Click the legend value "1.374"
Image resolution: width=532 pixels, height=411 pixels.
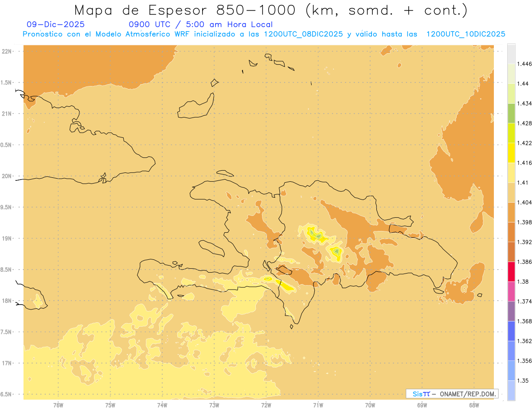524,301
